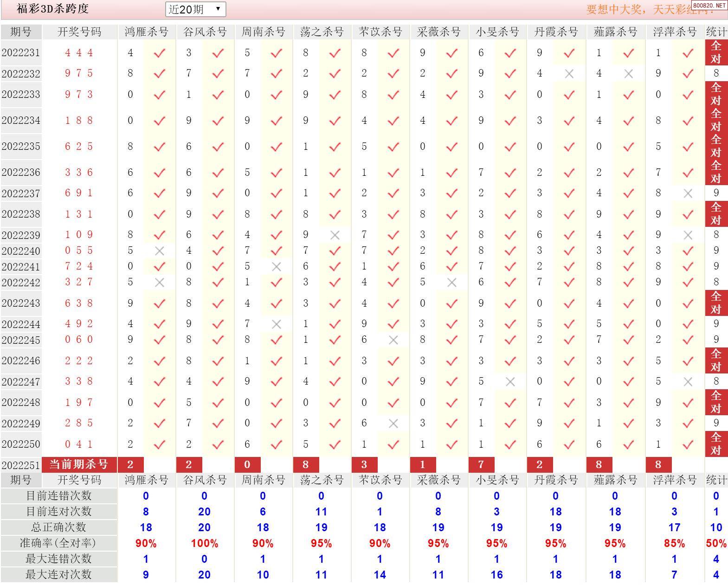728x585 pixels.
Task: Click the top 开奖号码 column header
Action: 79,32
